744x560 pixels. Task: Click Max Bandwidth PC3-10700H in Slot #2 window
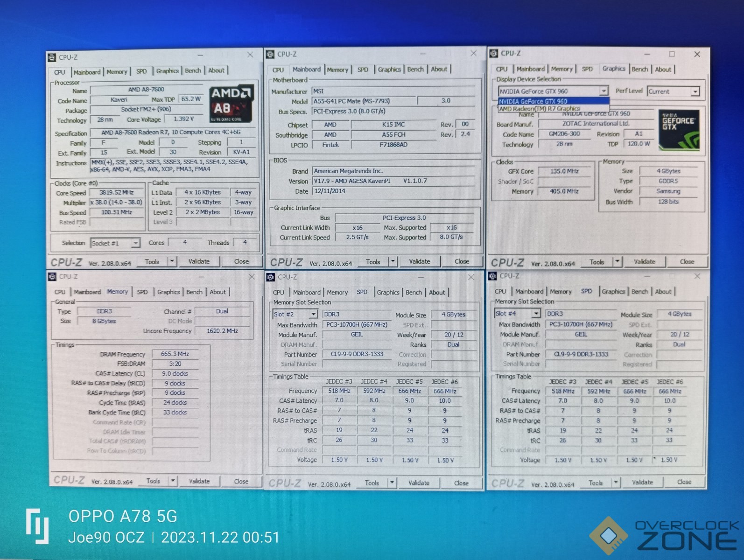pos(357,325)
